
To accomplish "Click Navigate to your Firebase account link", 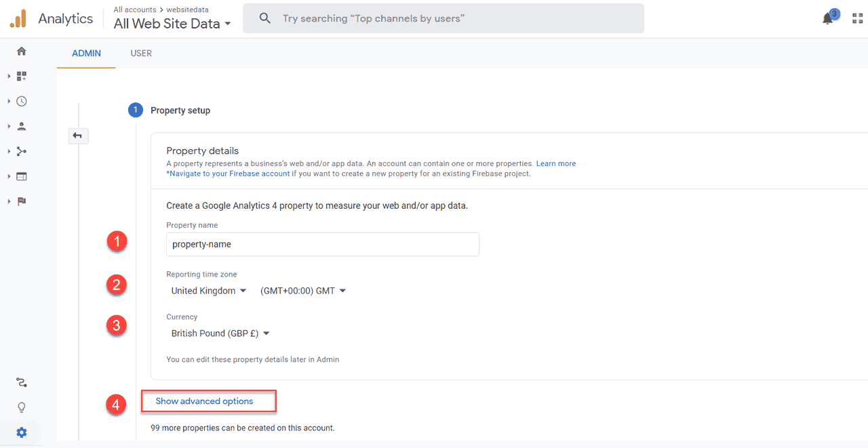I will 228,174.
